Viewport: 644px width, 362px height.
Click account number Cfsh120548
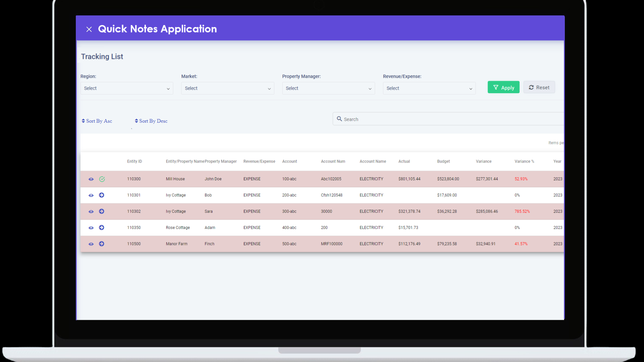(332, 195)
